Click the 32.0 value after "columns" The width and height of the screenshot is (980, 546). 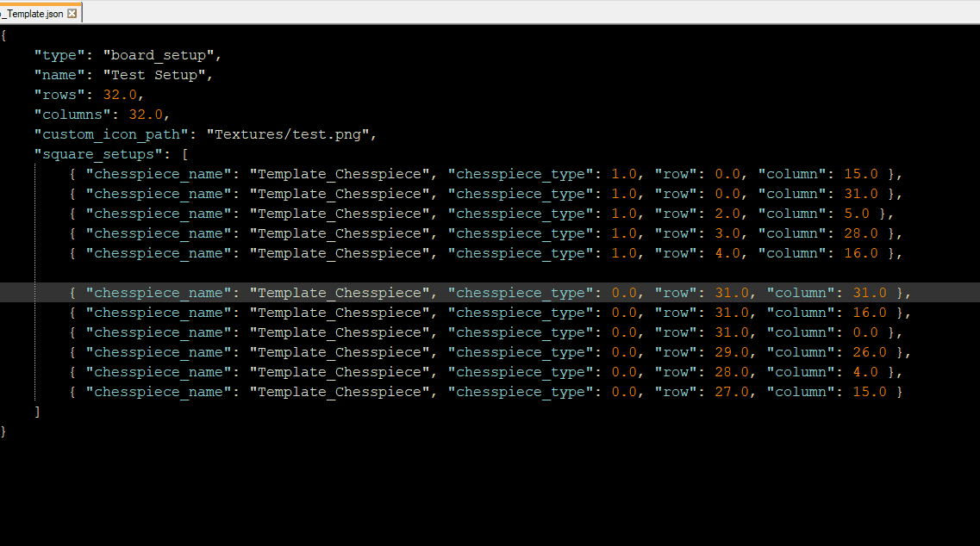click(x=146, y=115)
